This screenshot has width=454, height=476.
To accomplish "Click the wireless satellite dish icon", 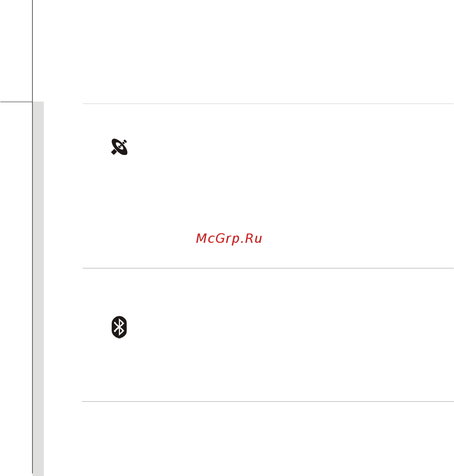I will tap(119, 147).
